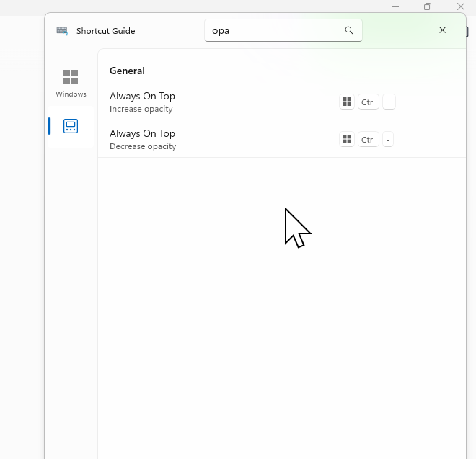Close the background window
Viewport: 476px width, 459px height.
[461, 6]
